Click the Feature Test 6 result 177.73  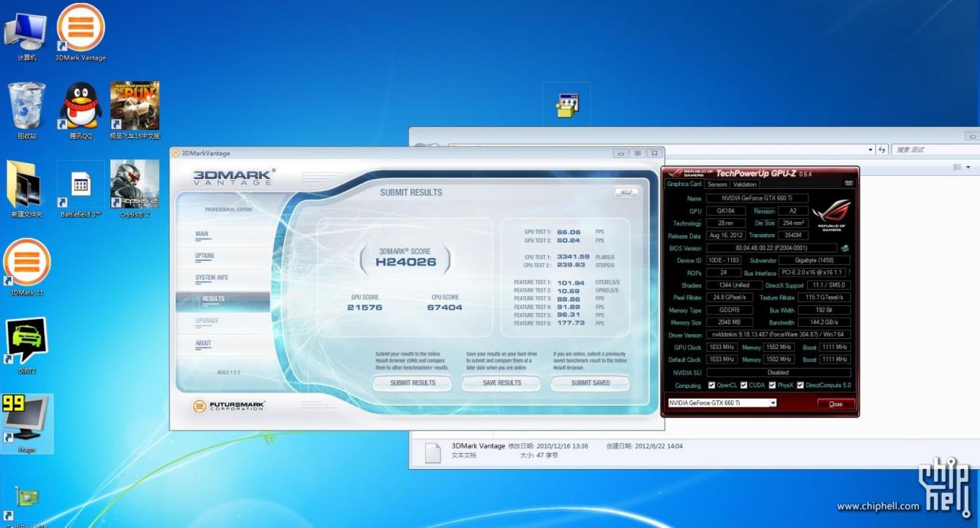[571, 323]
